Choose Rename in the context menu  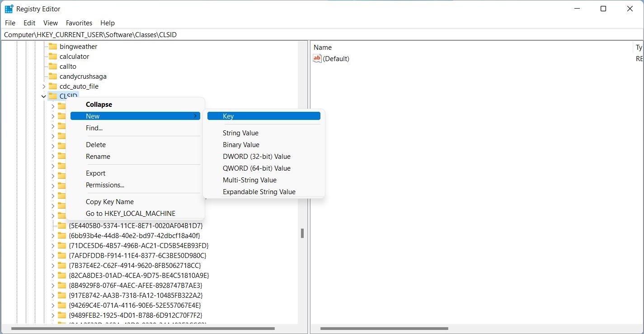coord(135,157)
